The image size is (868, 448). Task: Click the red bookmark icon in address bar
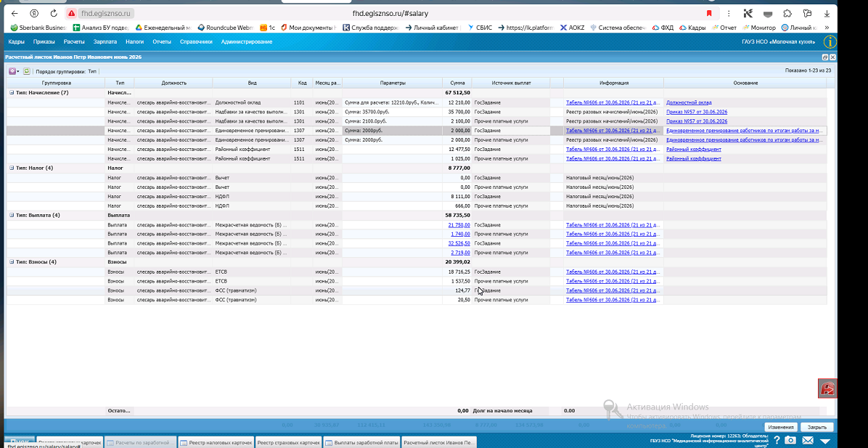click(709, 13)
